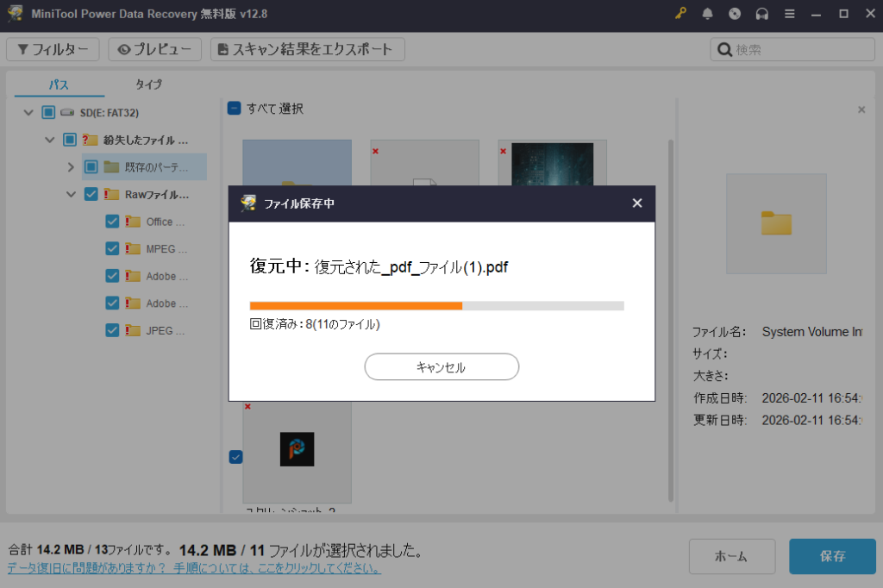Toggle the MPEG folder checkbox
Screen dimensions: 883x588
[112, 249]
